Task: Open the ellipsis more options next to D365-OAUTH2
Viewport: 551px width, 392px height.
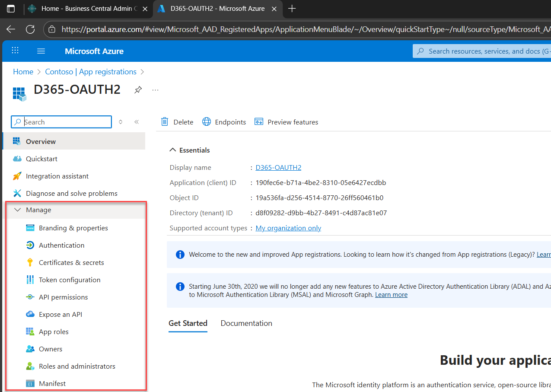Action: coord(156,90)
